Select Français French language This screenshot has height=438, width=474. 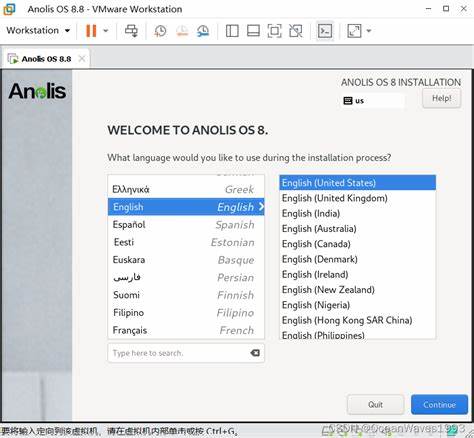pos(186,330)
